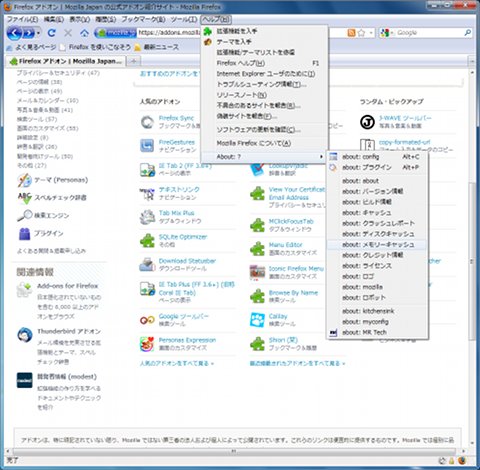The height and width of the screenshot is (470, 480).
Task: Open a new tab with plus button
Action: click(134, 61)
